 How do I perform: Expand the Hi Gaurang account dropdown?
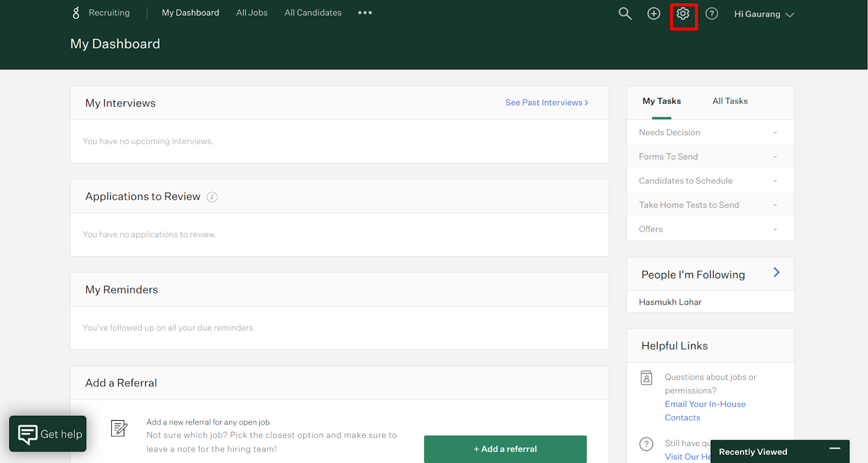pos(764,14)
